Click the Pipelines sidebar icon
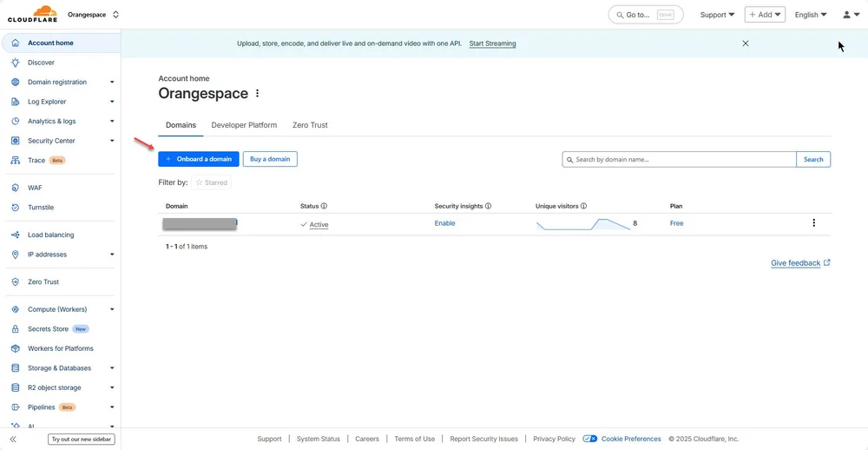Image resolution: width=868 pixels, height=450 pixels. click(x=16, y=407)
